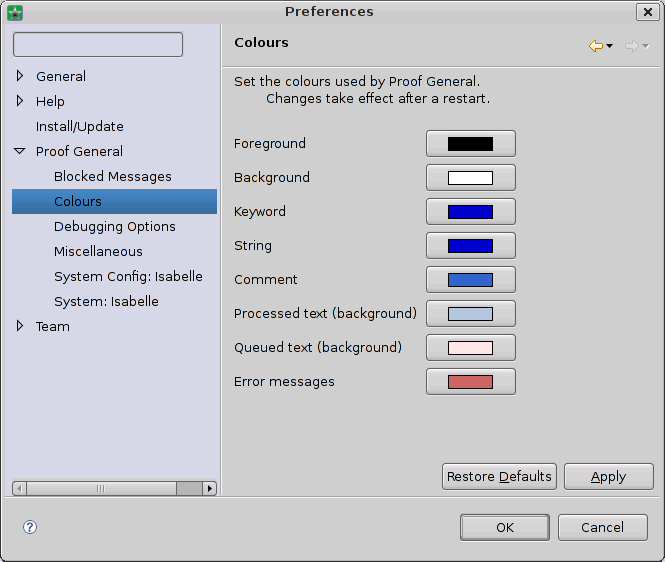Select the Help tree label
Image resolution: width=665 pixels, height=562 pixels.
[x=50, y=101]
